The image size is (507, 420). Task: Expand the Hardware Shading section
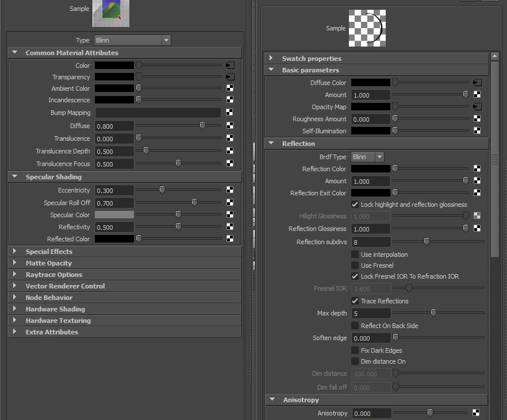coord(14,309)
